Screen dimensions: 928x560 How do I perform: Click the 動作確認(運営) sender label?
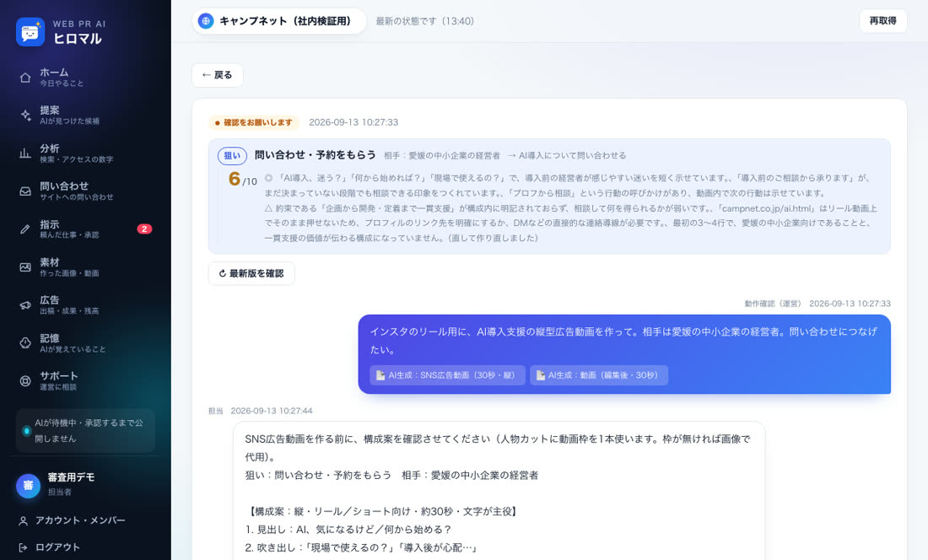click(773, 304)
